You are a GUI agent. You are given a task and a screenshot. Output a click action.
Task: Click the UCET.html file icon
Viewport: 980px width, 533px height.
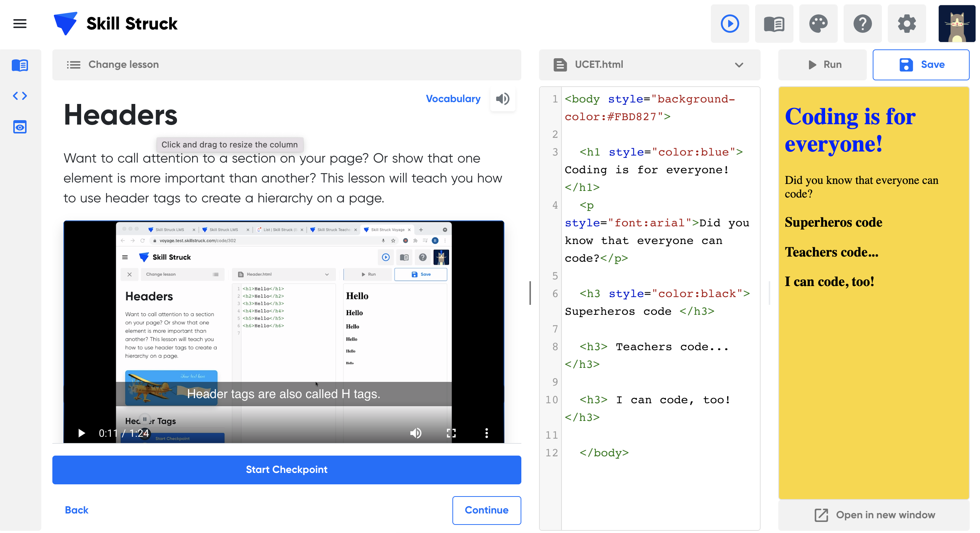point(560,65)
